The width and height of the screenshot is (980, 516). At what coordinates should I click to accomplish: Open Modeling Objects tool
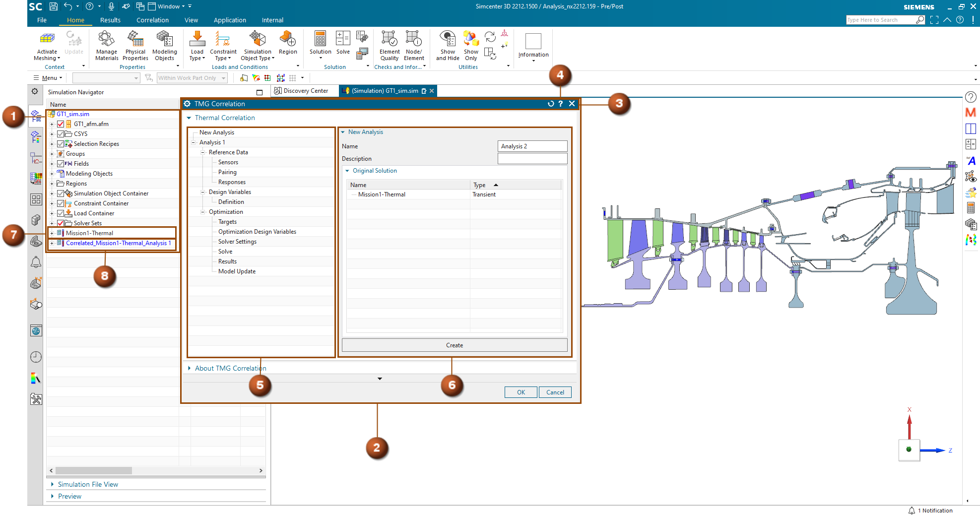pos(164,39)
